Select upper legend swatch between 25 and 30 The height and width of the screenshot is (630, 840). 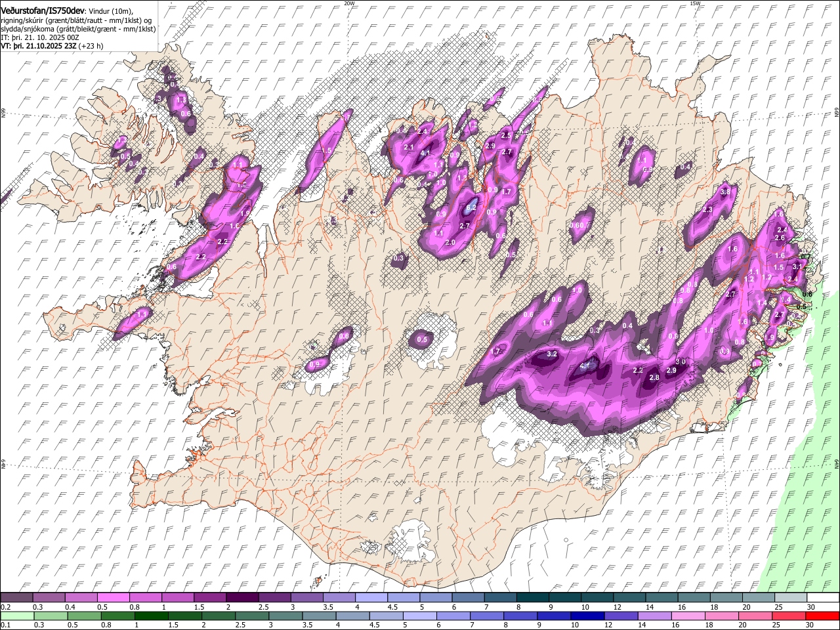coord(789,598)
